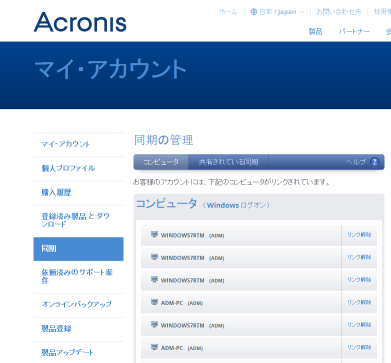The image size is (391, 363).
Task: Open 個人プロファイル in the sidebar
Action: (68, 168)
